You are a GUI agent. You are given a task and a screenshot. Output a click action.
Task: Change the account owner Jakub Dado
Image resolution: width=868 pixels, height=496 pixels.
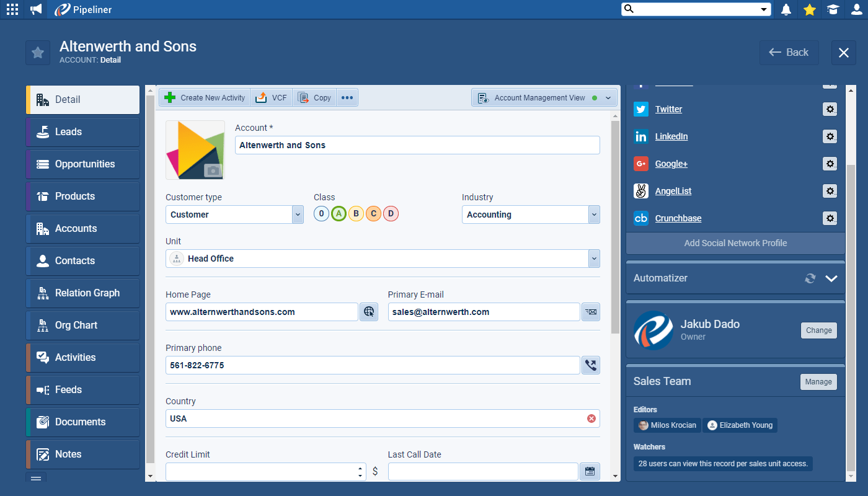click(x=818, y=330)
